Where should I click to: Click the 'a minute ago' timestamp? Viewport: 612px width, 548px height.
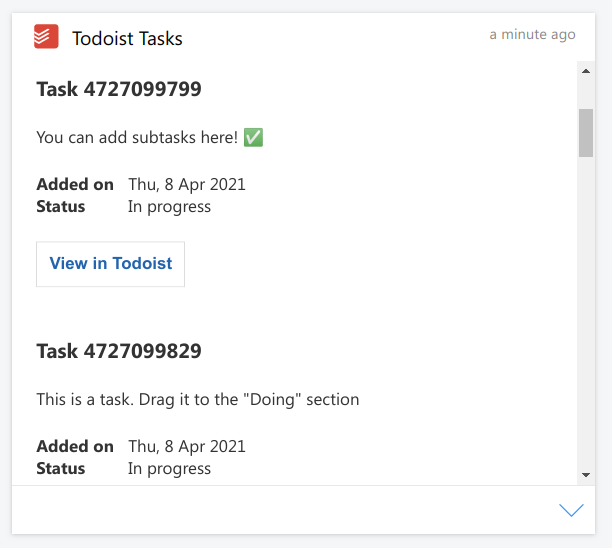(x=532, y=34)
